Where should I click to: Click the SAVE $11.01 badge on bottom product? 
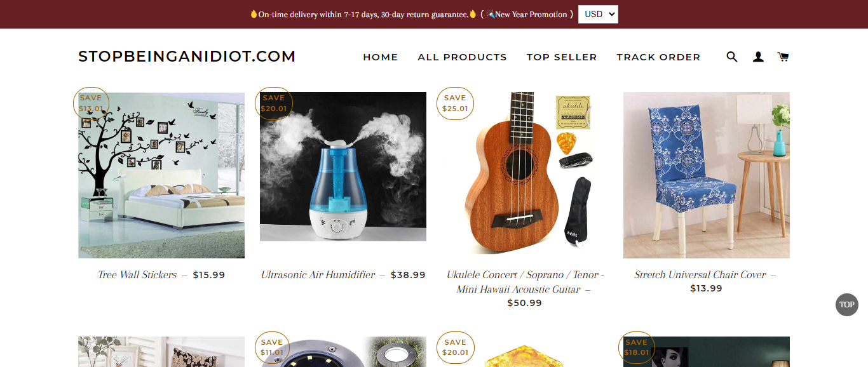(271, 348)
